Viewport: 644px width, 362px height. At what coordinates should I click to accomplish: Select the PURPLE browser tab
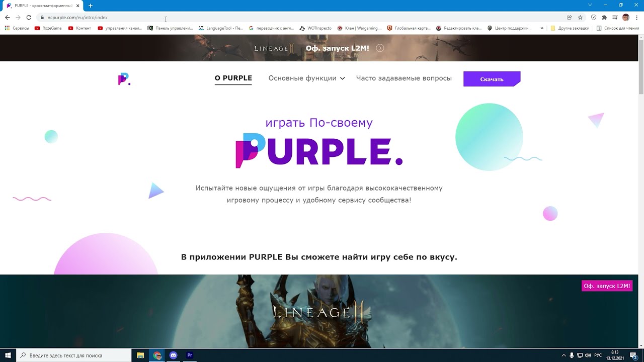click(x=43, y=6)
